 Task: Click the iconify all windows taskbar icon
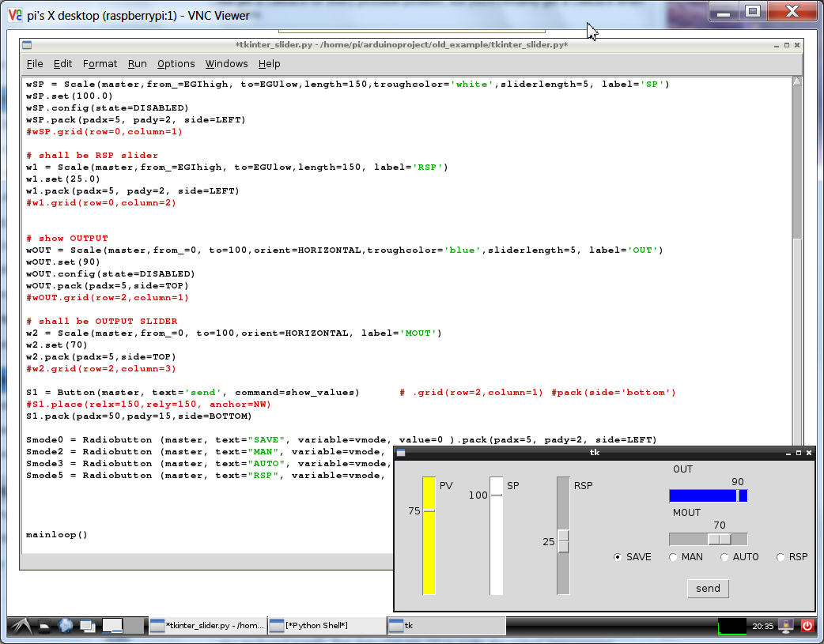pos(86,626)
